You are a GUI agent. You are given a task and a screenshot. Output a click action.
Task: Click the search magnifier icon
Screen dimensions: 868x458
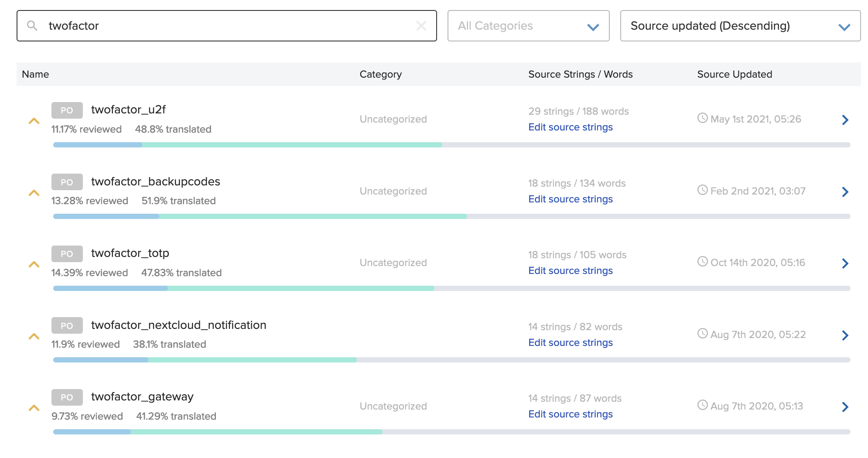click(33, 26)
